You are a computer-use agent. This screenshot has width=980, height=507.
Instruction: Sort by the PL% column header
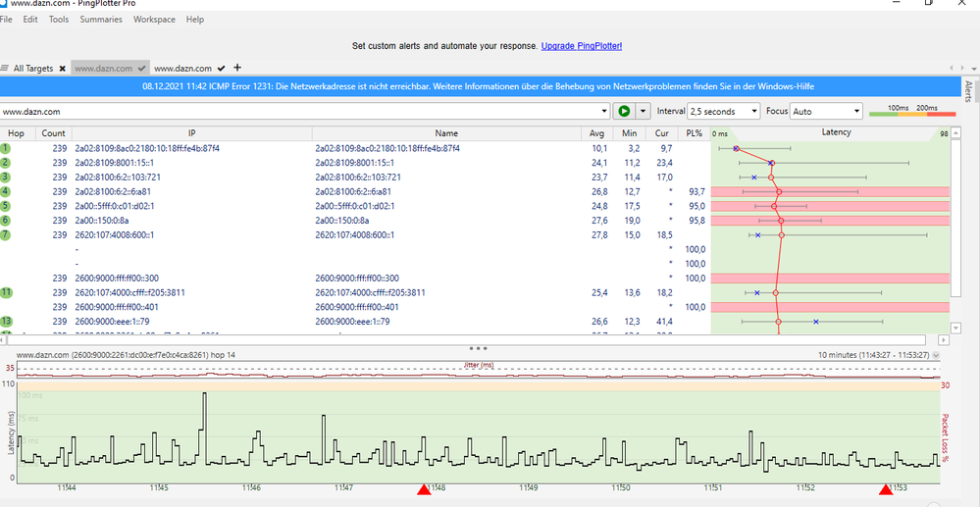click(x=695, y=133)
